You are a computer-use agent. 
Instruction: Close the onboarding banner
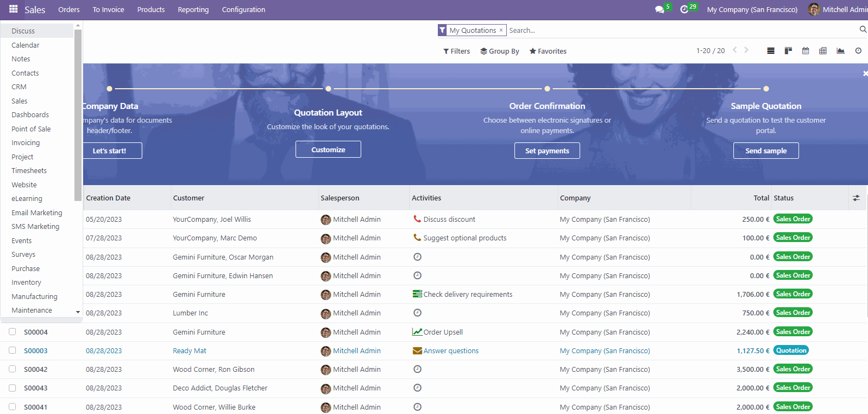pyautogui.click(x=865, y=73)
